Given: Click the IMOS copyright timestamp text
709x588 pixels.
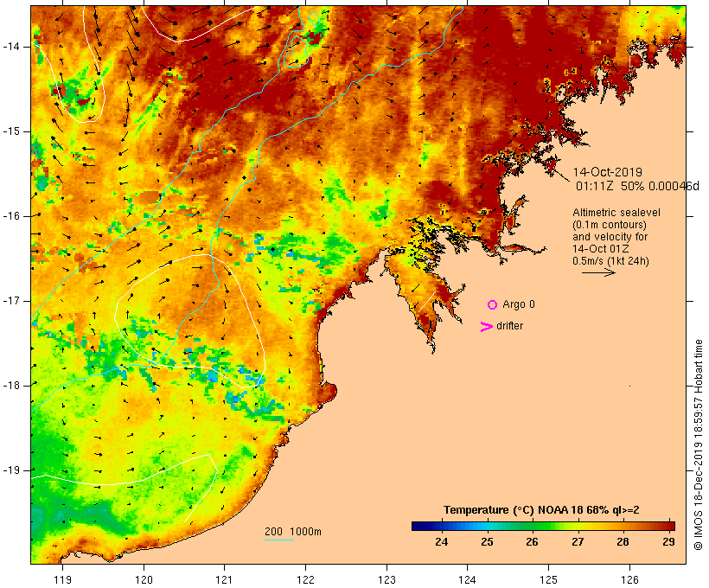Looking at the screenshot, I should coord(698,444).
